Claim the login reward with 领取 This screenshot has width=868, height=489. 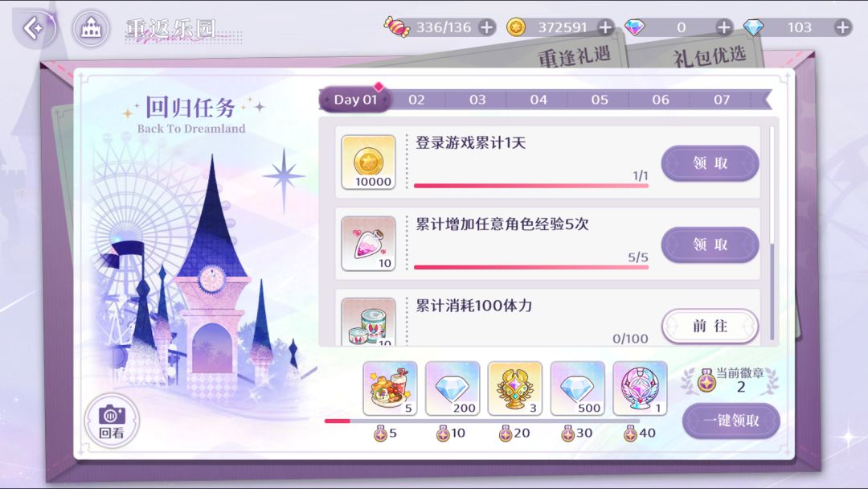(710, 163)
